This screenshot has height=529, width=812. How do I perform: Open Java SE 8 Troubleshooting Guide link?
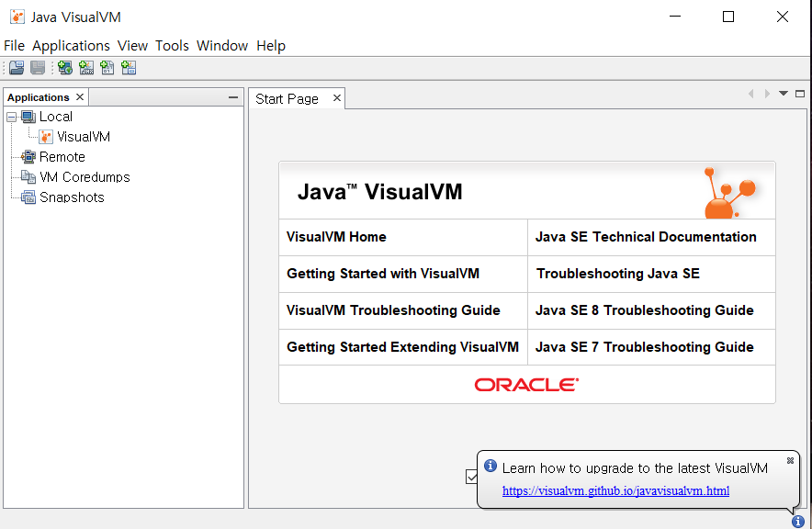tap(644, 310)
